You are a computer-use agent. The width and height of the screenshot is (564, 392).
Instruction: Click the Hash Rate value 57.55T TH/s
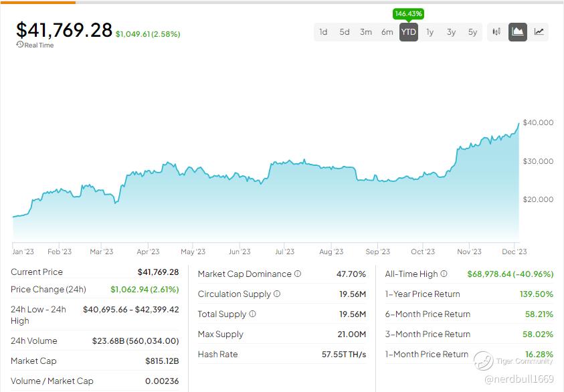344,355
